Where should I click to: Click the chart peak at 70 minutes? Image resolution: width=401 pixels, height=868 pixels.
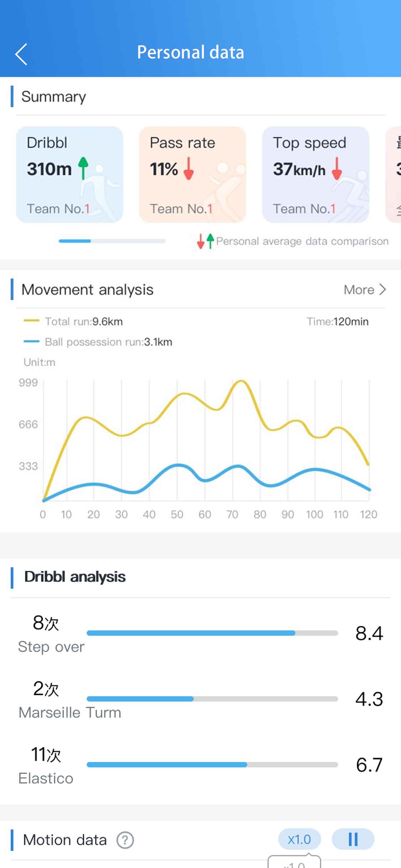(x=241, y=381)
